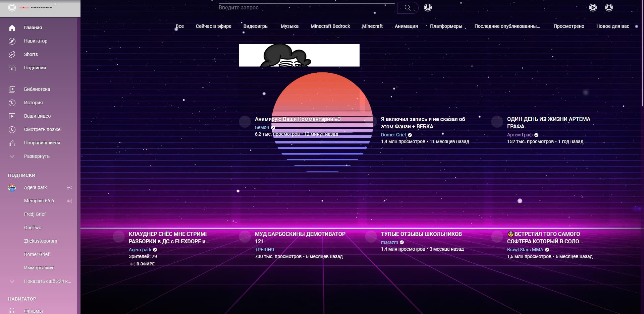644x314 pixels.
Task: Go to Главная home page
Action: tap(33, 27)
